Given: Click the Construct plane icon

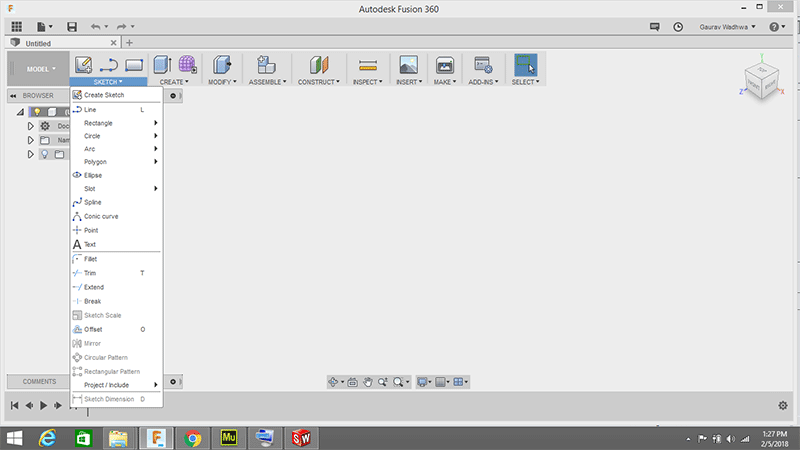Looking at the screenshot, I should 319,65.
